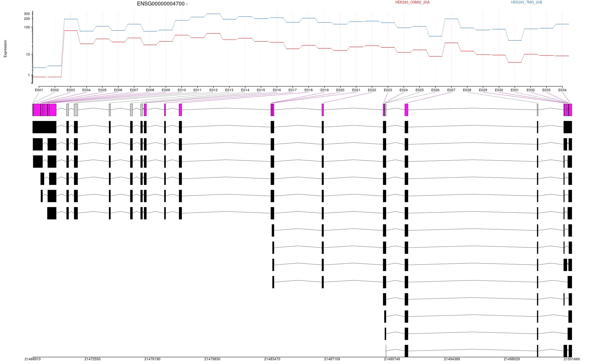Image resolution: width=599 pixels, height=364 pixels.
Task: Click exon bin label E012
Action: 213,90
